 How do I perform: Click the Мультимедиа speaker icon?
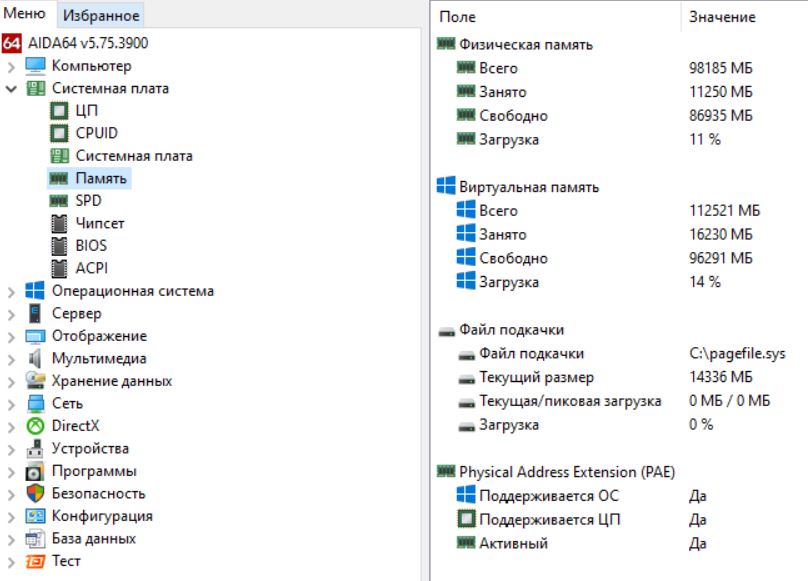35,359
